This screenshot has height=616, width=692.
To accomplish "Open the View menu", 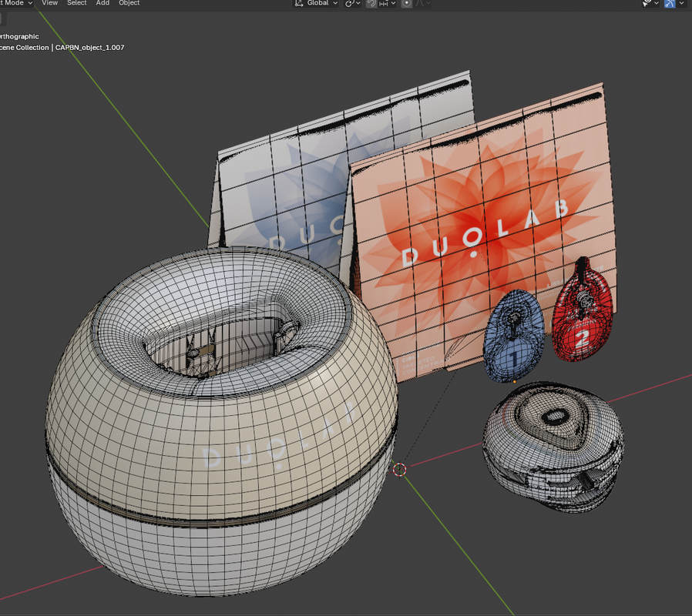I will point(49,3).
